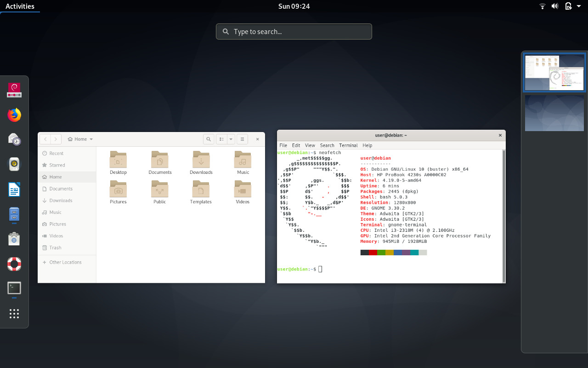
Task: Click the Terminal icon in the dock
Action: [14, 288]
